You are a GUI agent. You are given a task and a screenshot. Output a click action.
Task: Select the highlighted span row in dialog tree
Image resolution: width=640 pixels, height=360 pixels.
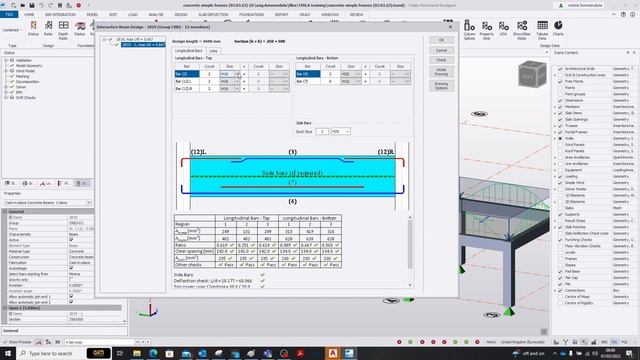(x=143, y=44)
